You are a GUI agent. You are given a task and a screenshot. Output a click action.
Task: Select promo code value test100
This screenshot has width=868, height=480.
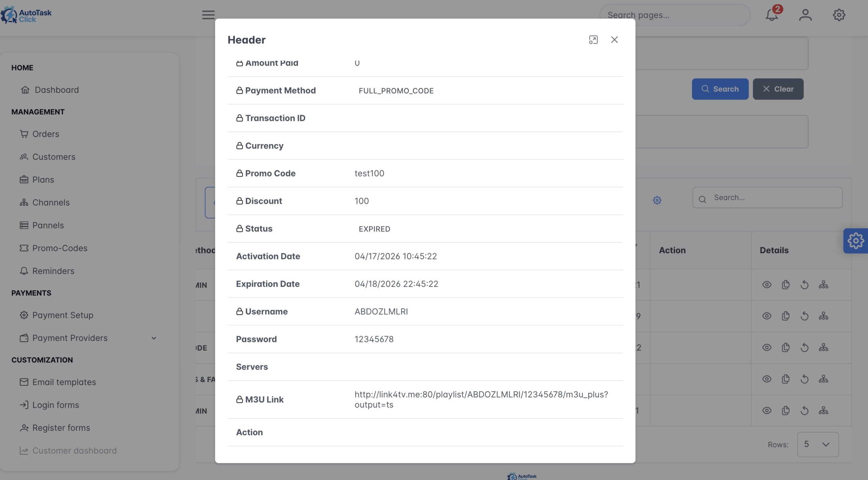[x=369, y=174]
